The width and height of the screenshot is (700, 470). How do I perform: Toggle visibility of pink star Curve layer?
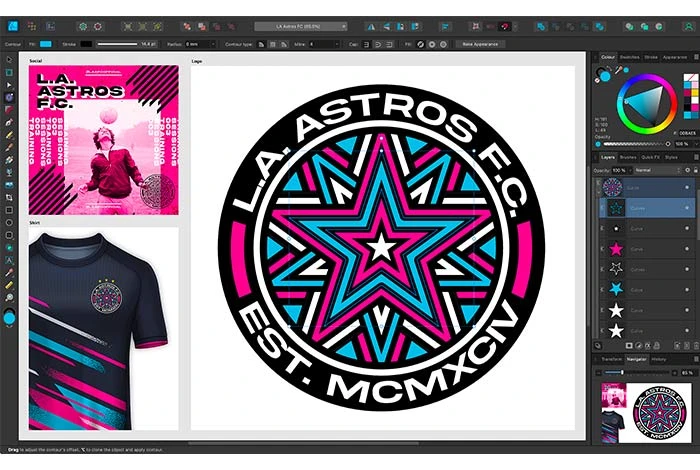click(x=688, y=249)
